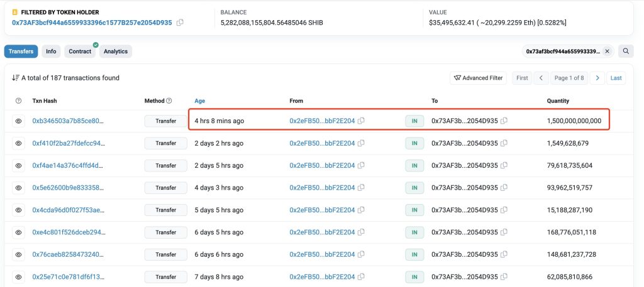Copy From address in the 0x25e71c0e row
Viewport: 644px width, 287px height.
(362, 277)
